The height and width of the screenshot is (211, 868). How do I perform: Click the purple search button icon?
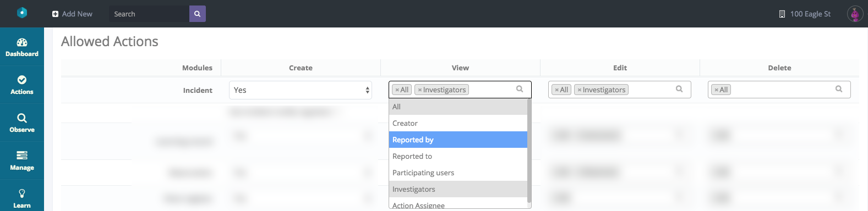[198, 14]
